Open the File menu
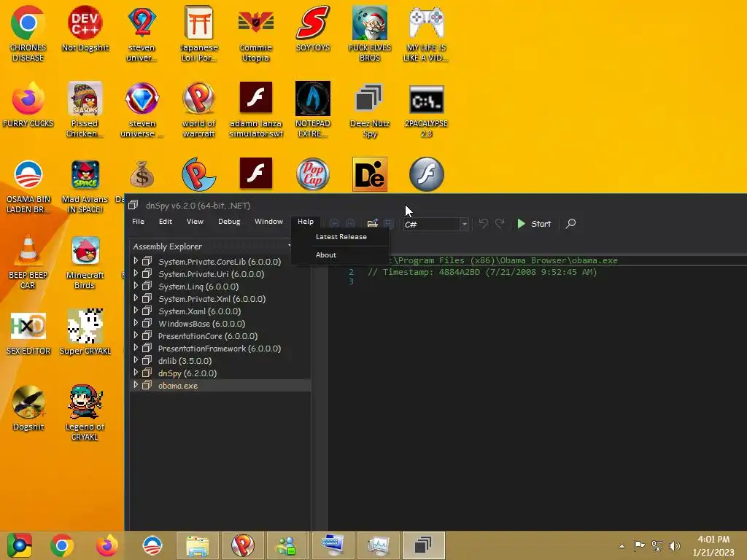Viewport: 747px width, 560px height. pyautogui.click(x=138, y=222)
